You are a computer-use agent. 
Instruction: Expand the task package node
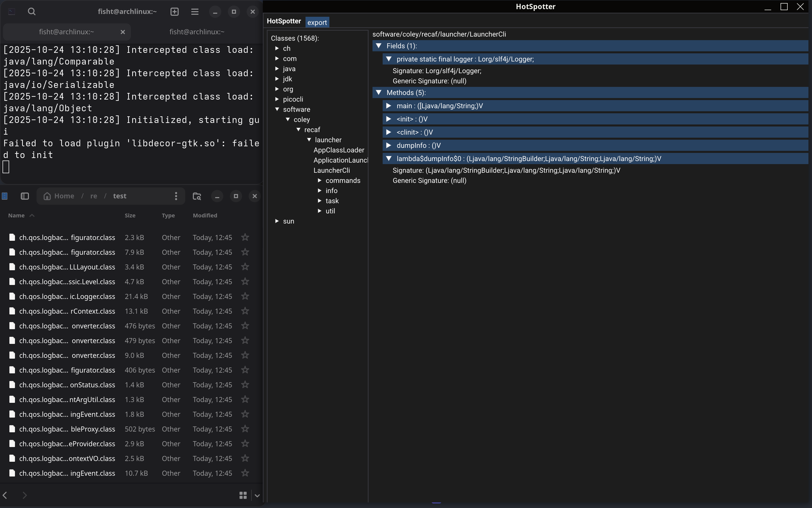[x=320, y=201]
